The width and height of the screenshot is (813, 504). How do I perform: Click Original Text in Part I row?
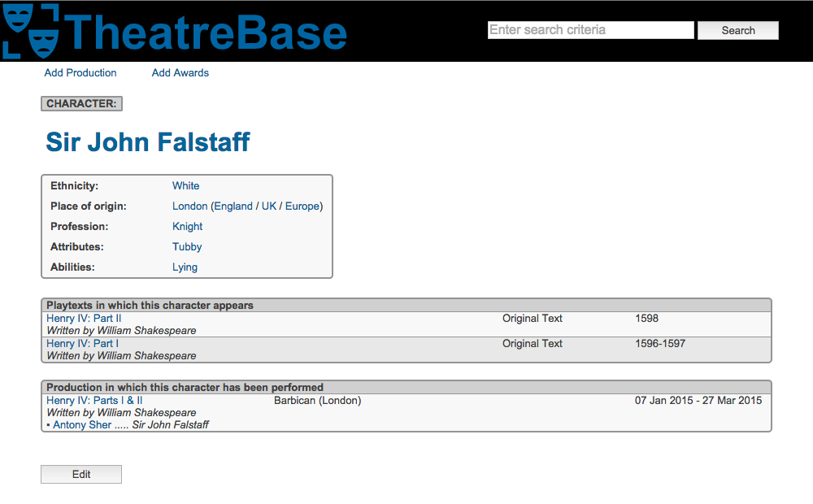pyautogui.click(x=532, y=344)
